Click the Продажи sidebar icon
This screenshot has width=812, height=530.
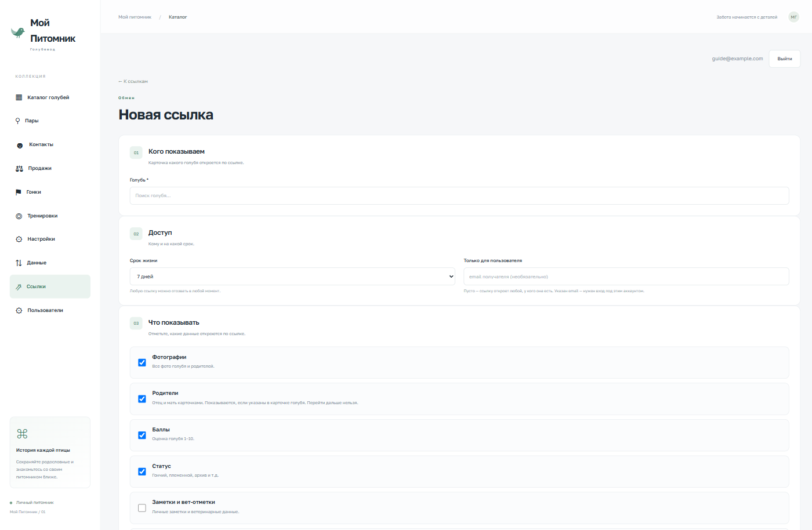[19, 168]
